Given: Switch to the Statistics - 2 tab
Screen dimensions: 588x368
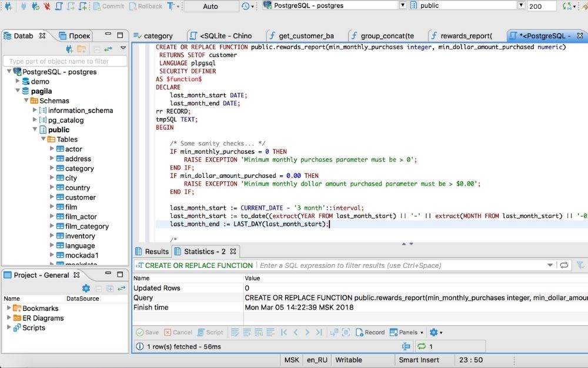Looking at the screenshot, I should [x=205, y=251].
